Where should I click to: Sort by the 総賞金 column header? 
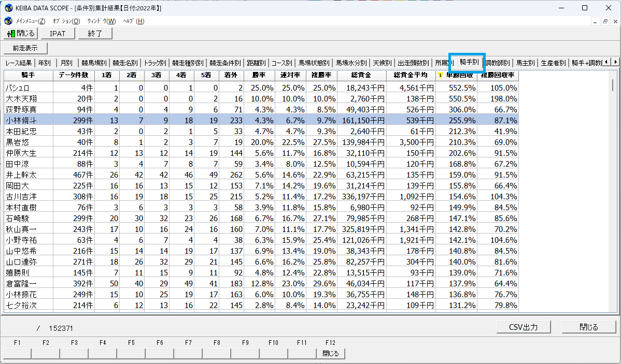[362, 75]
